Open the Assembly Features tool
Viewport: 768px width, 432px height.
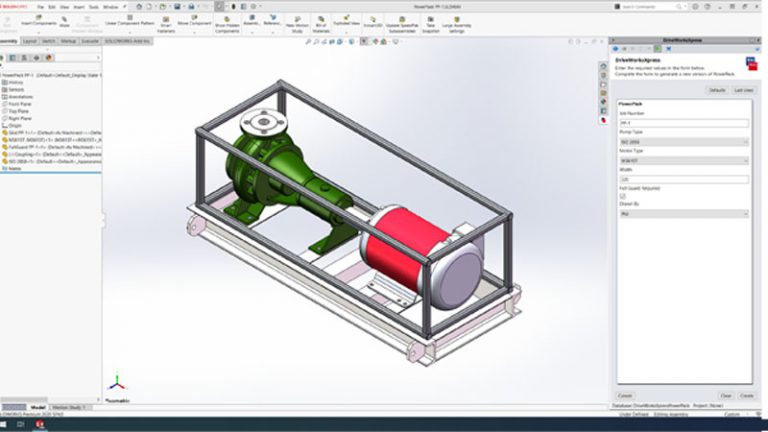252,20
